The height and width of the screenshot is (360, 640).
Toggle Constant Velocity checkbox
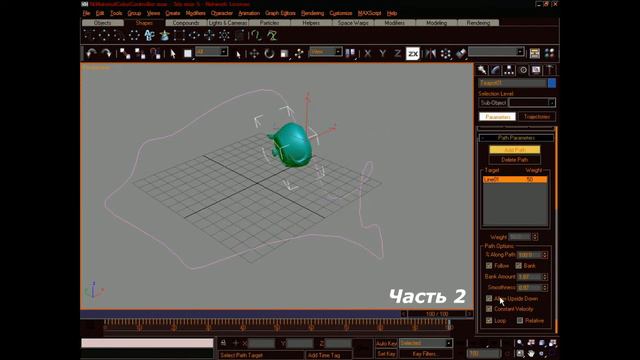pyautogui.click(x=489, y=309)
